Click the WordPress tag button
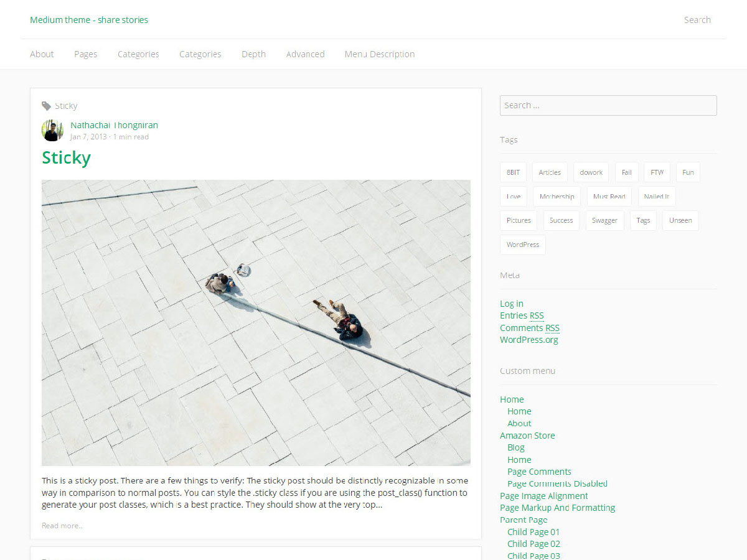 522,245
